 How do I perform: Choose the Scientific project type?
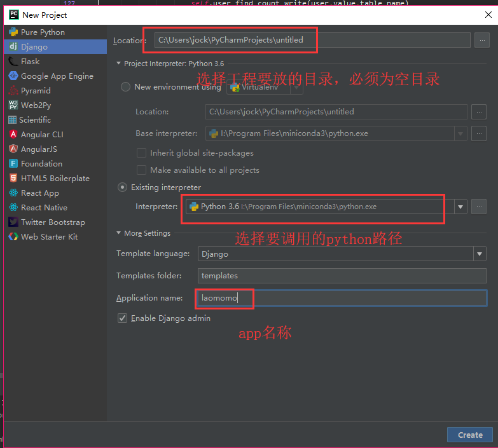coord(55,119)
